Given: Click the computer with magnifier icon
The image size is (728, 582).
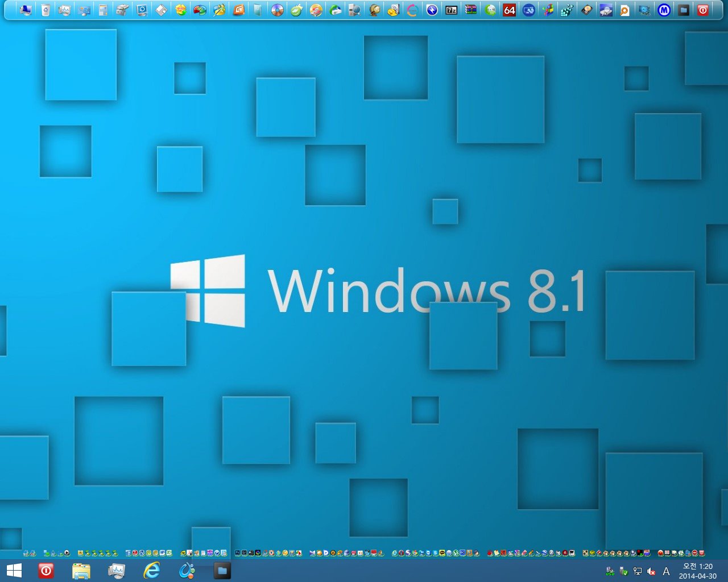Looking at the screenshot, I should click(x=354, y=10).
